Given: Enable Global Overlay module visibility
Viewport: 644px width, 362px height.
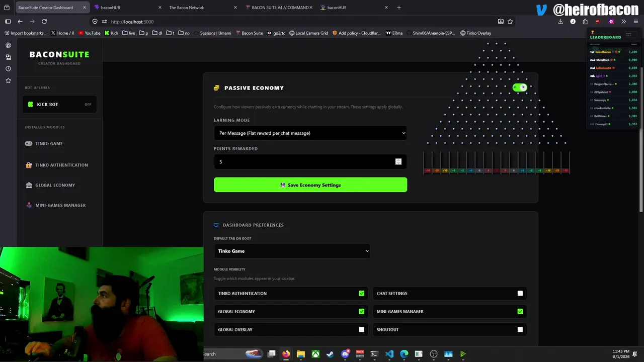Looking at the screenshot, I should pyautogui.click(x=361, y=329).
